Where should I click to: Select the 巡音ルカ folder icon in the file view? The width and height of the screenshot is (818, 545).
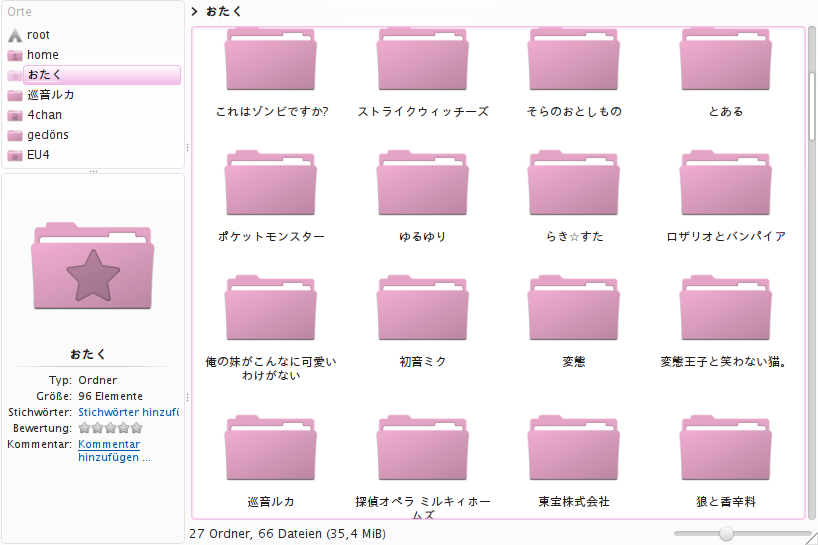(270, 447)
